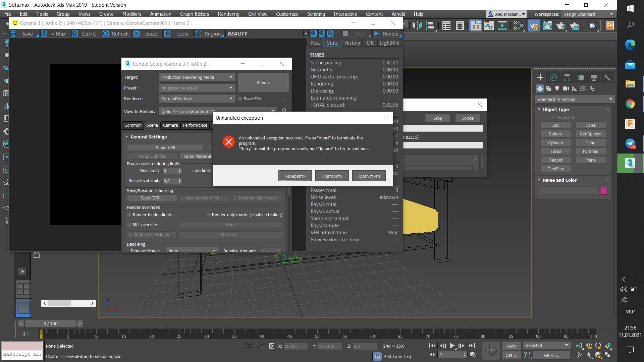The height and width of the screenshot is (362, 644).
Task: Open Google Chrome from the Windows taskbar
Action: coord(630,104)
